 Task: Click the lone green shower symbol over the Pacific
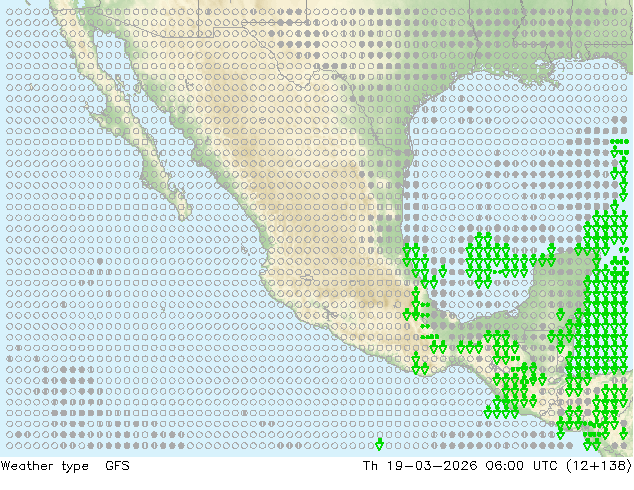pos(379,444)
